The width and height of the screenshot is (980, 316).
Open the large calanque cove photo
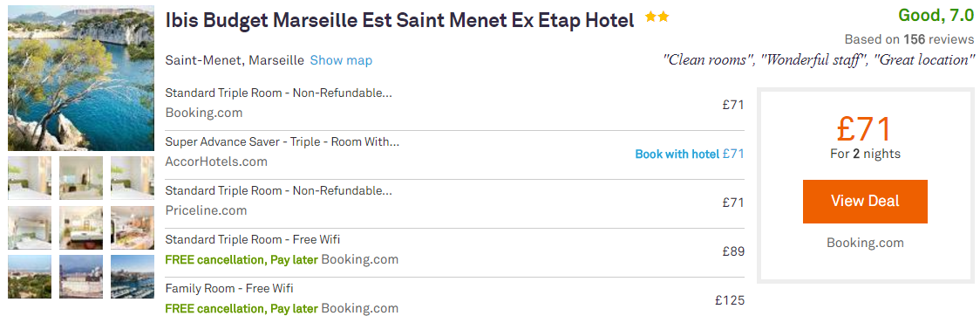81,79
